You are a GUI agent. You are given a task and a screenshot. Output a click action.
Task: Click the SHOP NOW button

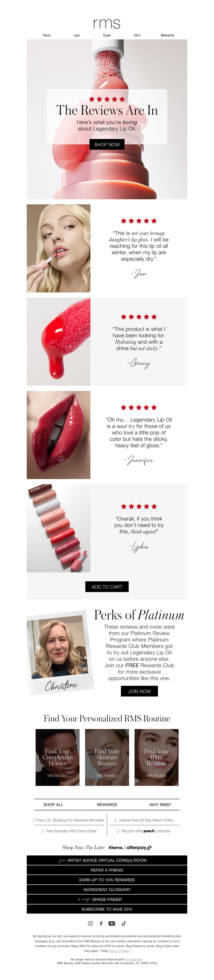pos(107,145)
